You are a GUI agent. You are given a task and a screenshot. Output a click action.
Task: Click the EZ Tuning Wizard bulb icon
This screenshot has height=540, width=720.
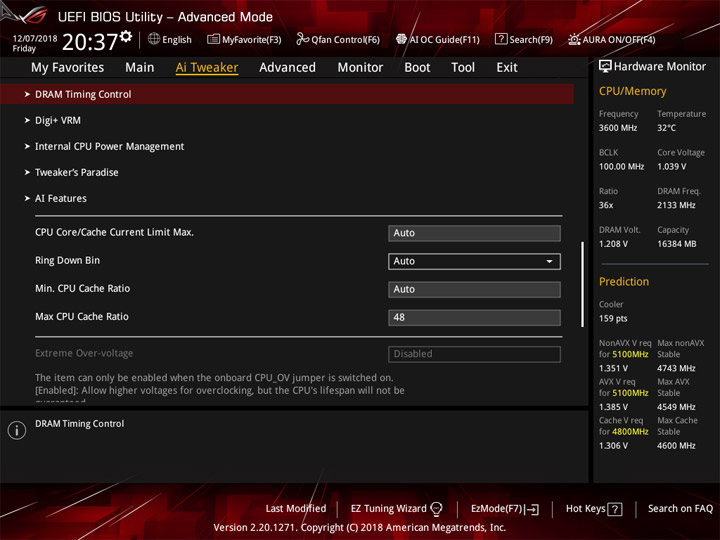(x=436, y=509)
